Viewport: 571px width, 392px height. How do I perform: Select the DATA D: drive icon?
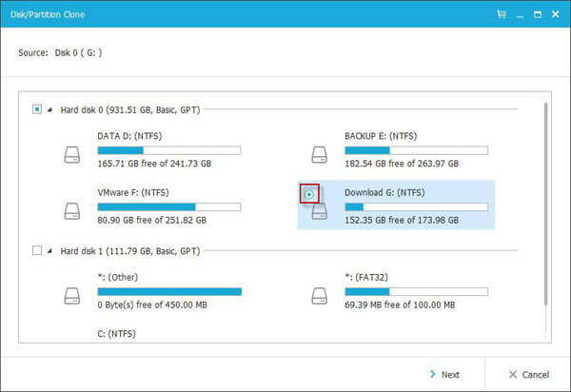(72, 155)
